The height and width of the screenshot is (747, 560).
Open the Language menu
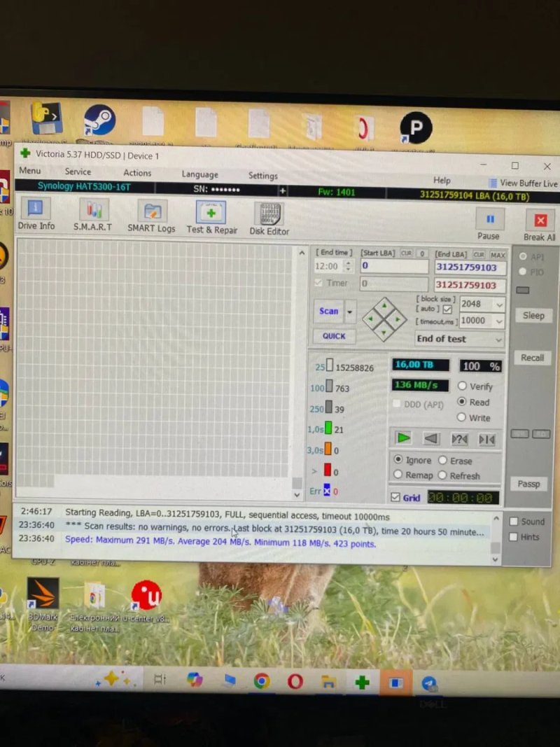(199, 174)
